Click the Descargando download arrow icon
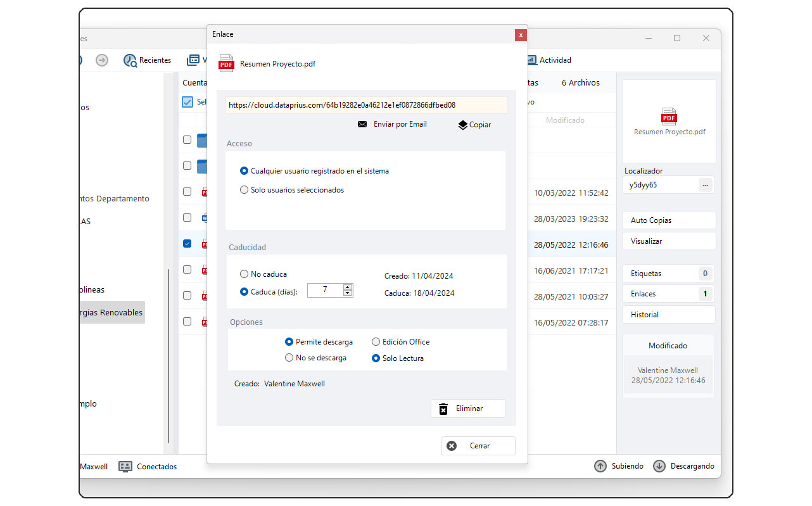 click(x=659, y=466)
